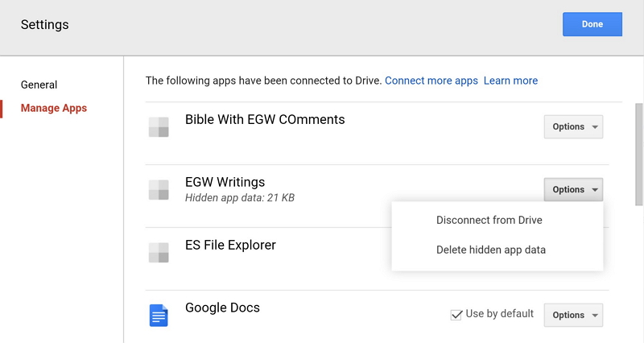The image size is (644, 343).
Task: Click the EGW Writings placeholder app icon
Action: tap(159, 190)
